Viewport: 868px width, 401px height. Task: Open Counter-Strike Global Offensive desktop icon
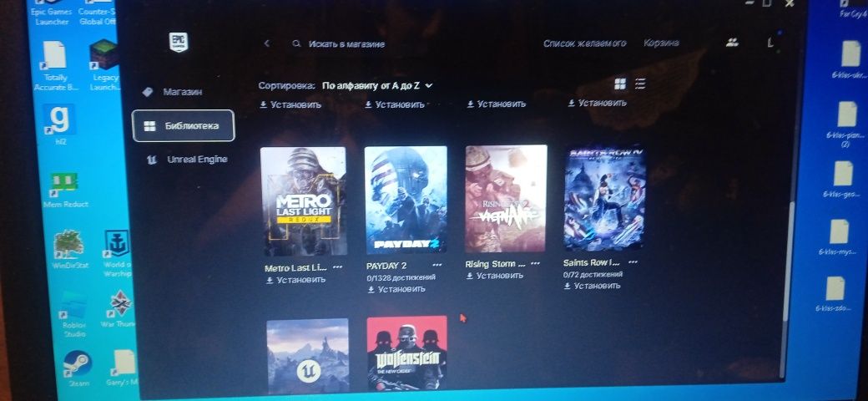point(97,13)
